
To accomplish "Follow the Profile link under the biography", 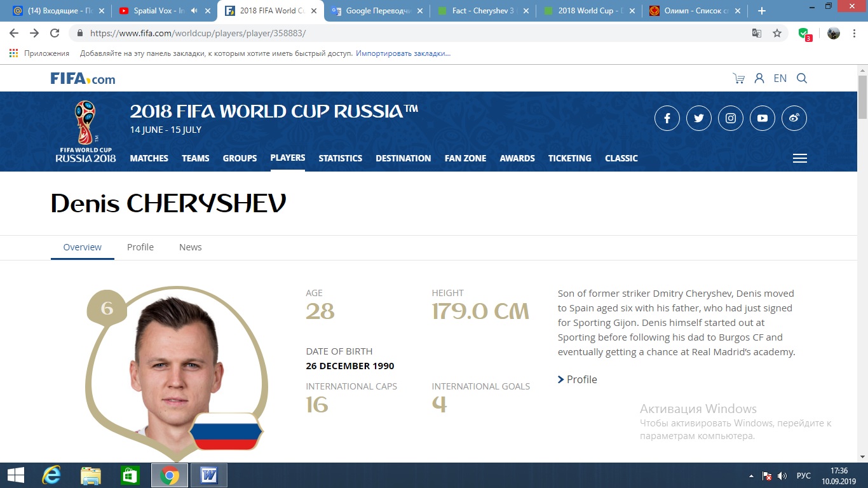I will coord(578,379).
